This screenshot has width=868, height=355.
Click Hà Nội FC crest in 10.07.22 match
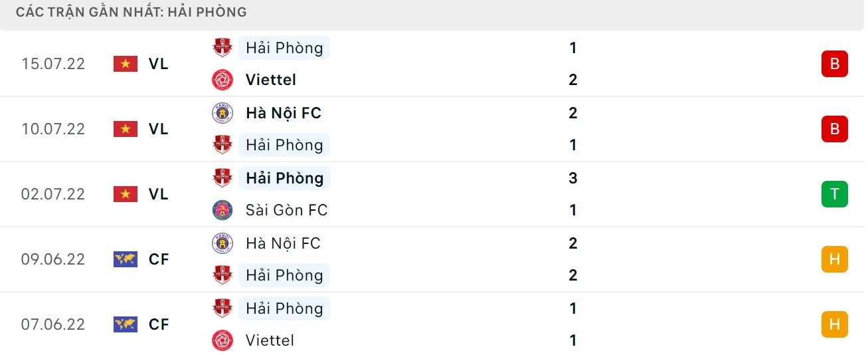(x=222, y=113)
